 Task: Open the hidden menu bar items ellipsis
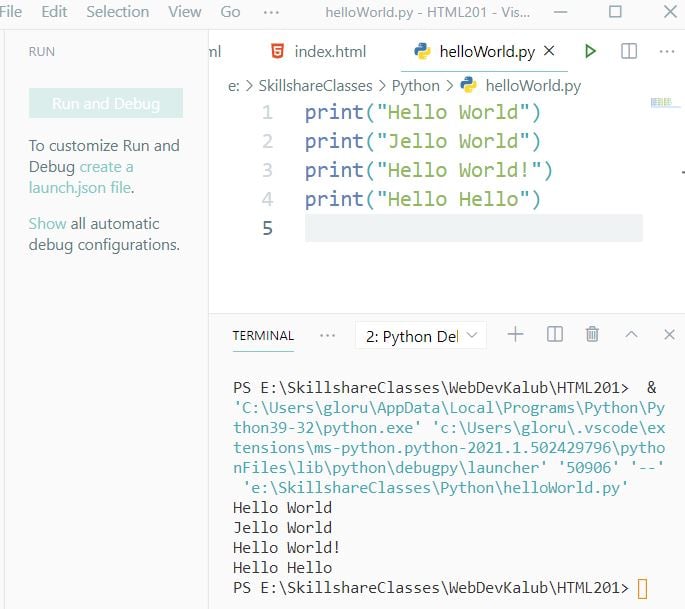pyautogui.click(x=271, y=12)
